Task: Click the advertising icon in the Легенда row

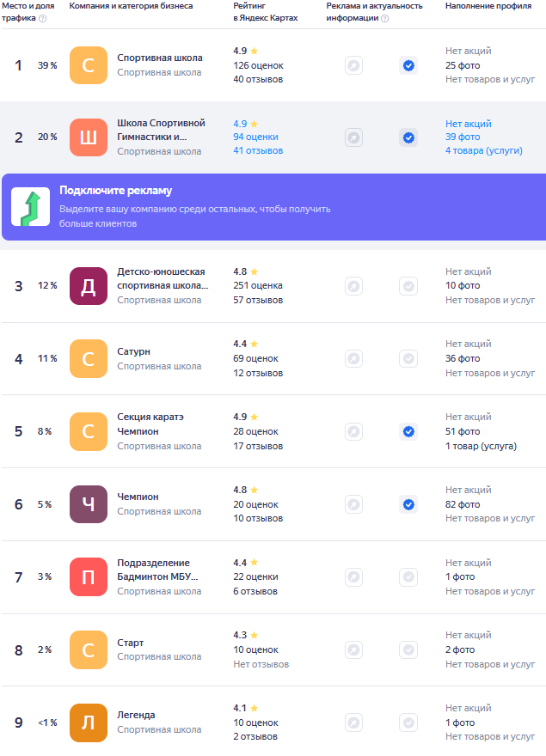Action: [x=353, y=722]
